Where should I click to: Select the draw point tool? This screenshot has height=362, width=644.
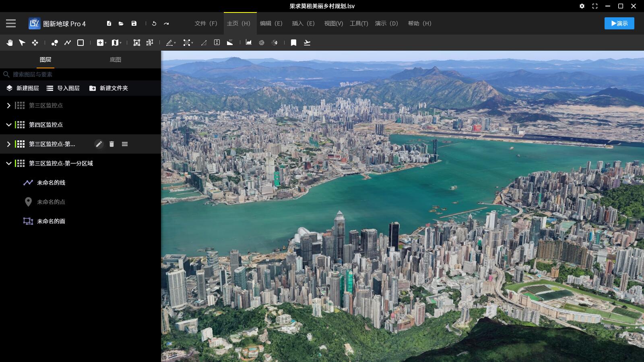(x=55, y=43)
